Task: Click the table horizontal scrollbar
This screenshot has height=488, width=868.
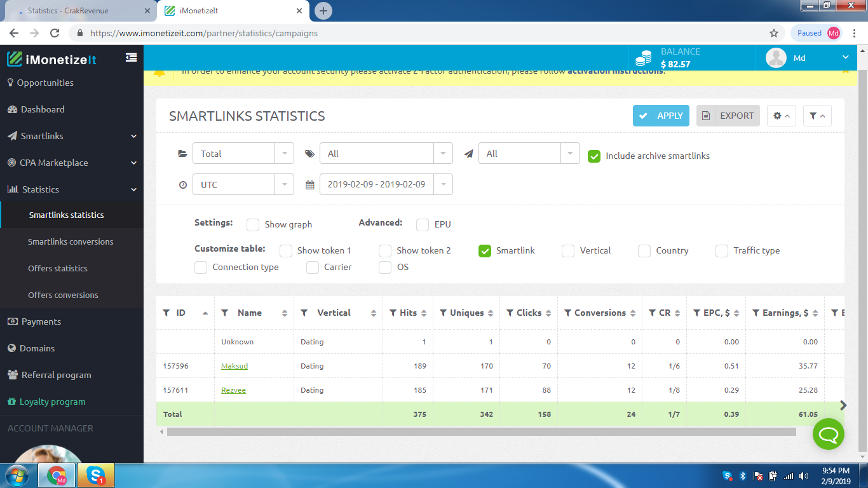Action: tap(481, 431)
